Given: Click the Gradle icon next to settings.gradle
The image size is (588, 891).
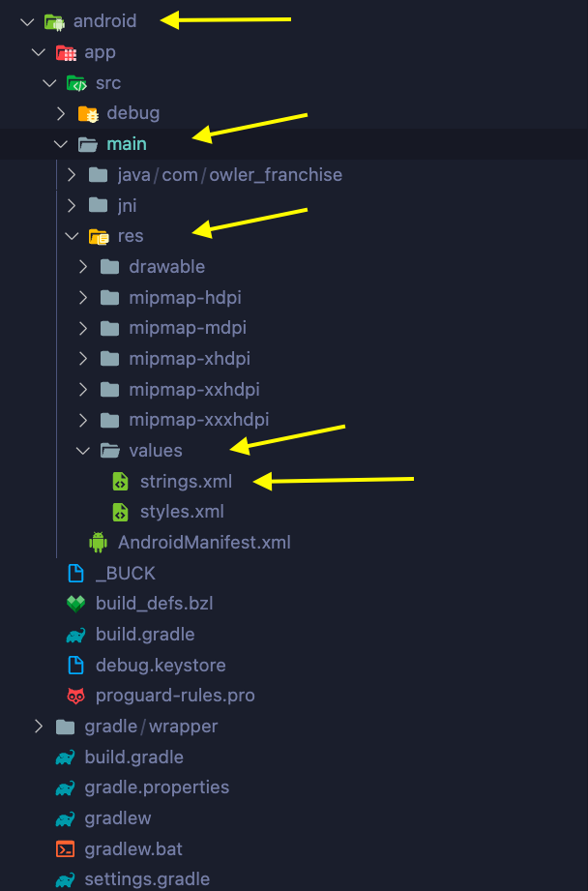Looking at the screenshot, I should click(65, 879).
